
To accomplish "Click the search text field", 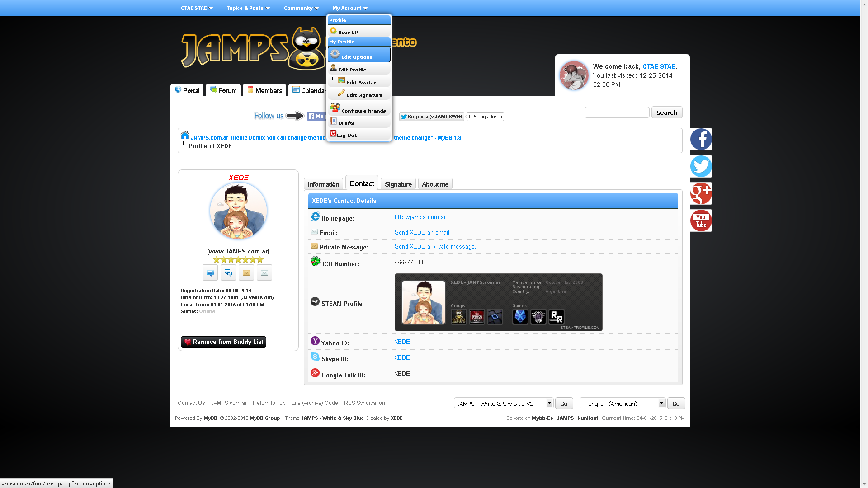I will [x=617, y=113].
